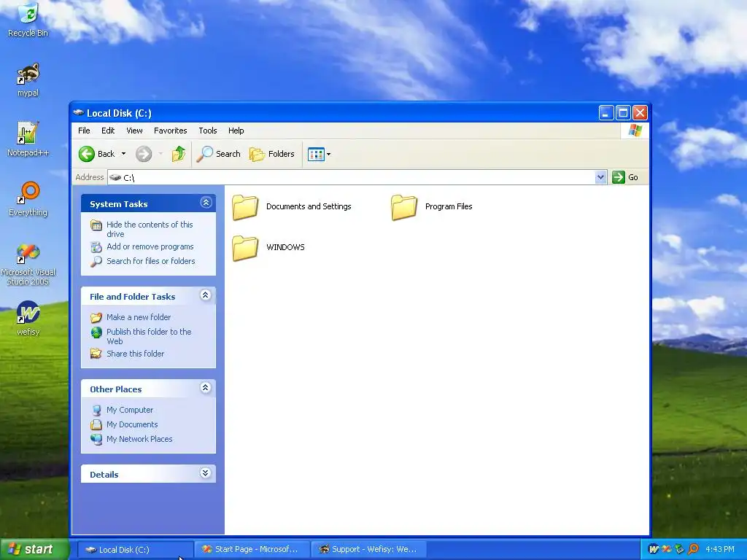Open the Edit menu
The image size is (747, 560).
(108, 131)
